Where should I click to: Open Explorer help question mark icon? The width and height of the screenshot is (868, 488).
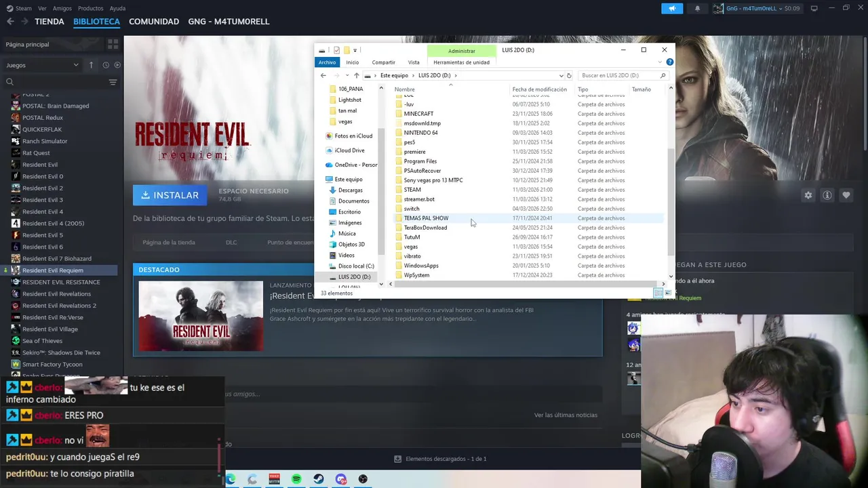[669, 62]
